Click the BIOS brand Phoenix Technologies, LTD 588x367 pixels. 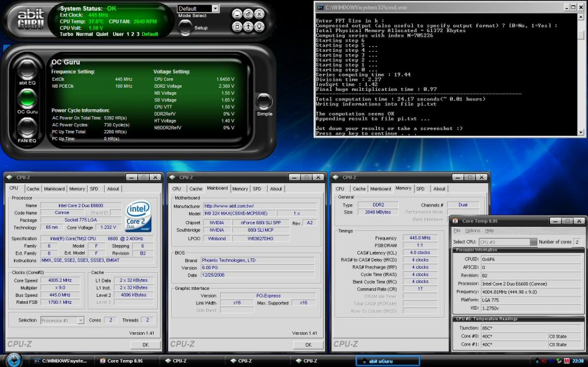point(258,260)
